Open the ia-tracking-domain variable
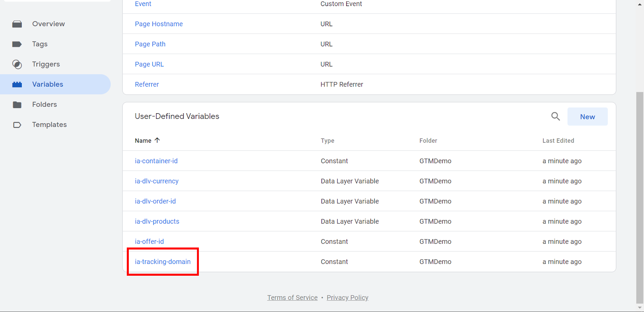Screen dimensions: 644x312 tap(163, 262)
